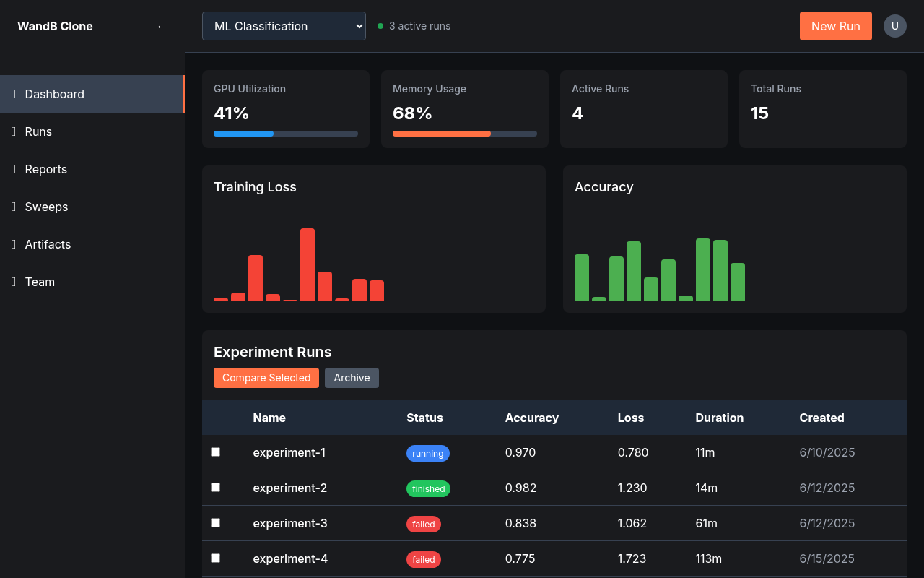Click the Reports sidebar icon
The height and width of the screenshot is (578, 924).
(14, 169)
